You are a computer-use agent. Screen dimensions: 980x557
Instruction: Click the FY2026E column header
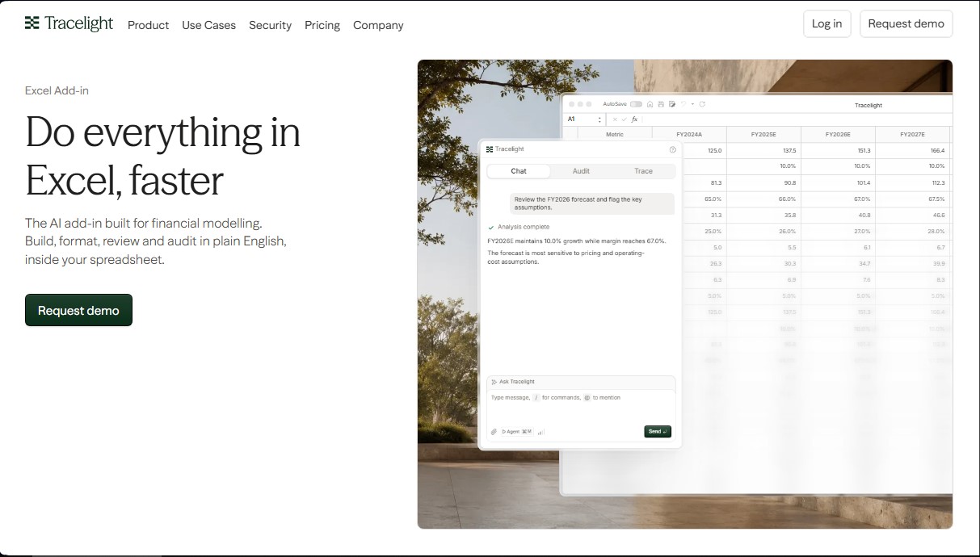click(838, 134)
